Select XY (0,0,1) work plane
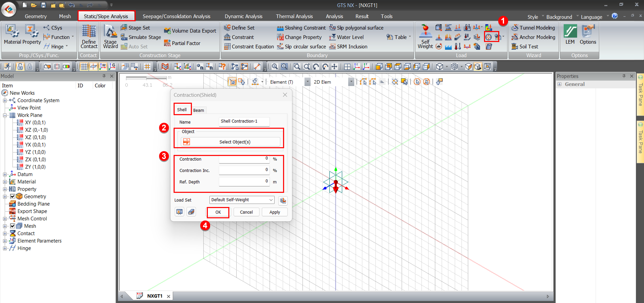This screenshot has width=644, height=303. click(35, 122)
